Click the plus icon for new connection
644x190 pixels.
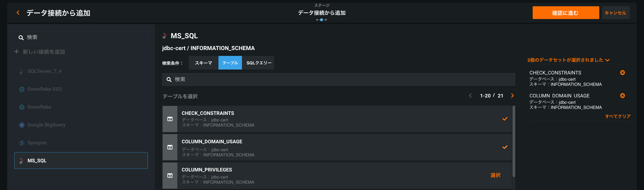(17, 51)
